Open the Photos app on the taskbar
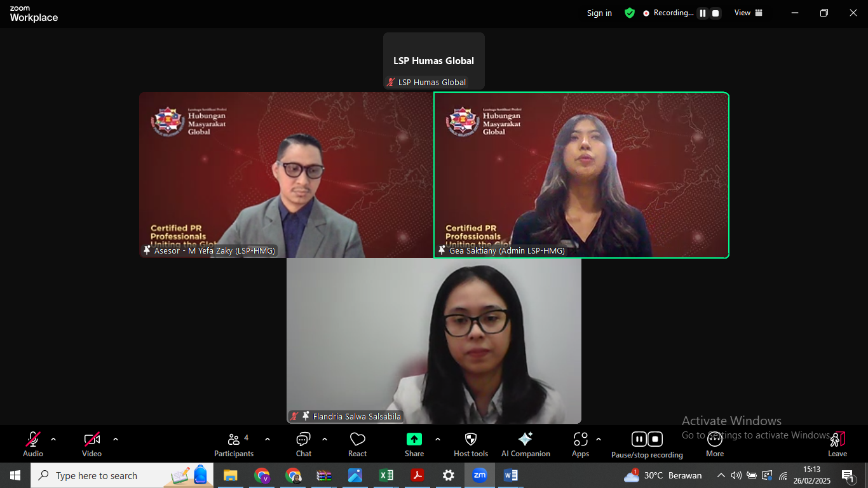 point(355,475)
